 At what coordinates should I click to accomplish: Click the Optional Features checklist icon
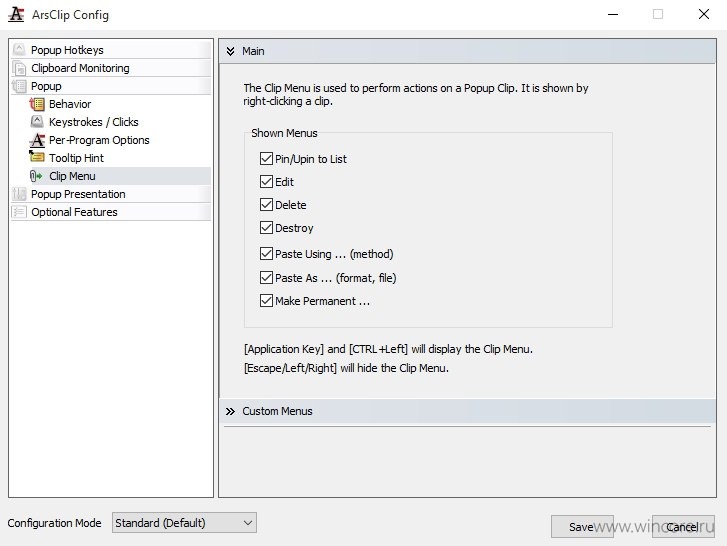(19, 212)
